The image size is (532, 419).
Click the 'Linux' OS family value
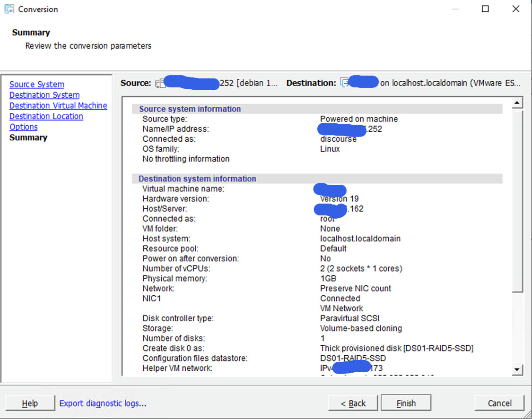click(x=330, y=149)
